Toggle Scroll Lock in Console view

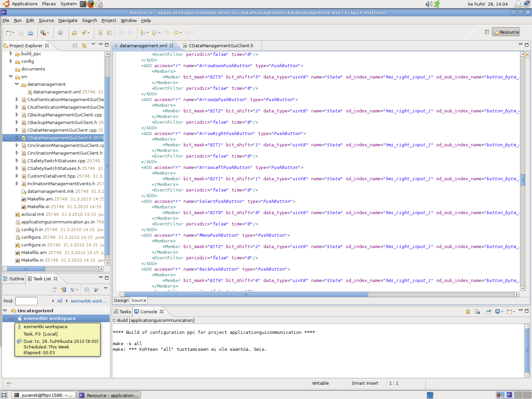(x=468, y=312)
